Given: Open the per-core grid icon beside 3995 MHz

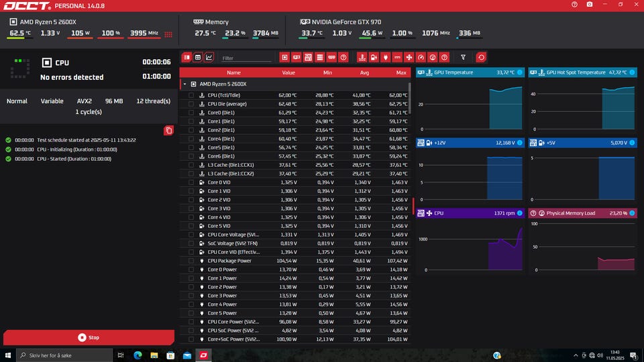Looking at the screenshot, I should point(168,34).
